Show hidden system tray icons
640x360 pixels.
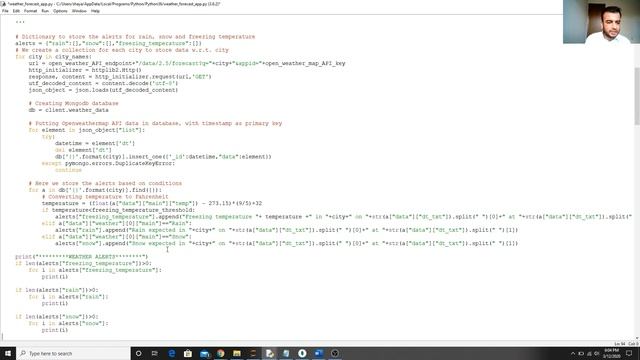tap(573, 353)
